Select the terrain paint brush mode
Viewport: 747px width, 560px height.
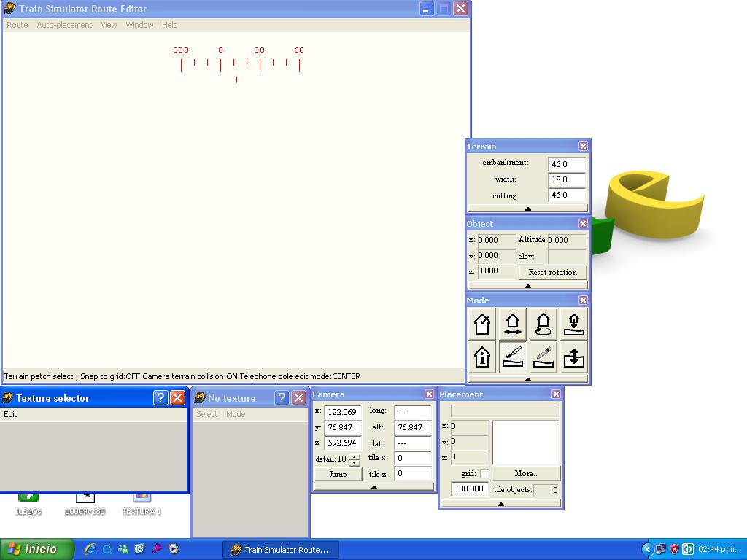(x=512, y=357)
